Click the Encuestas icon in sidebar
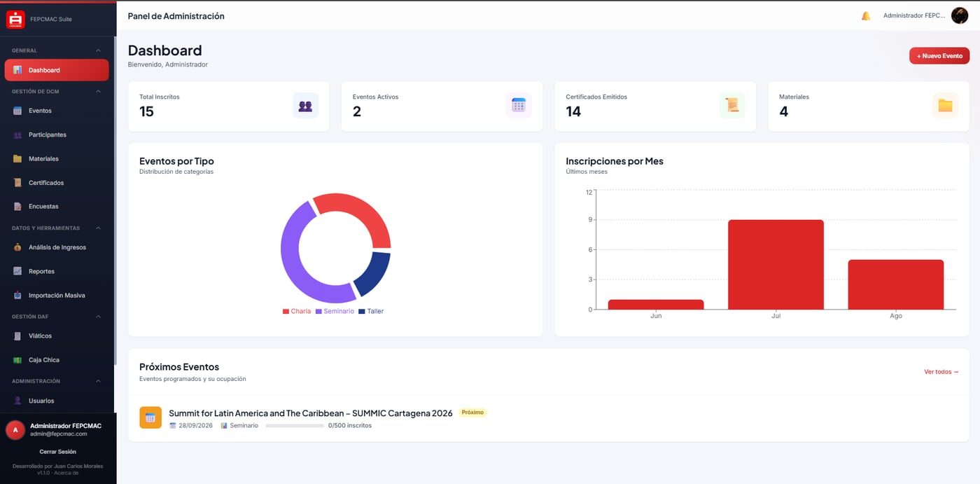 pyautogui.click(x=17, y=207)
